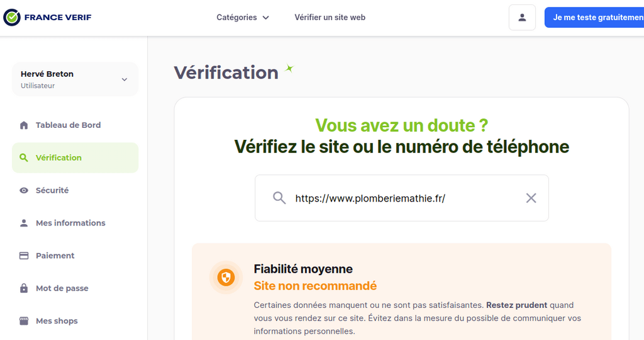Screen dimensions: 644x340
Task: Click the credit card icon beside Paiement
Action: click(x=24, y=256)
